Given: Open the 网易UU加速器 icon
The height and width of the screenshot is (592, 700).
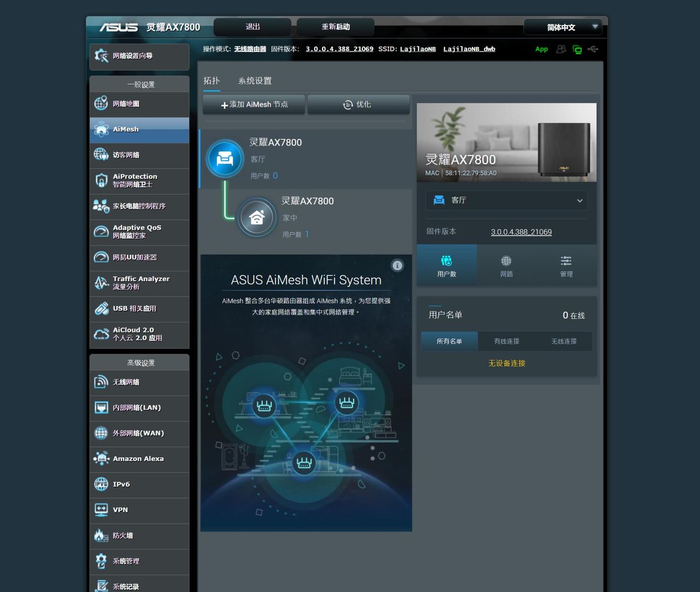Looking at the screenshot, I should pos(101,257).
